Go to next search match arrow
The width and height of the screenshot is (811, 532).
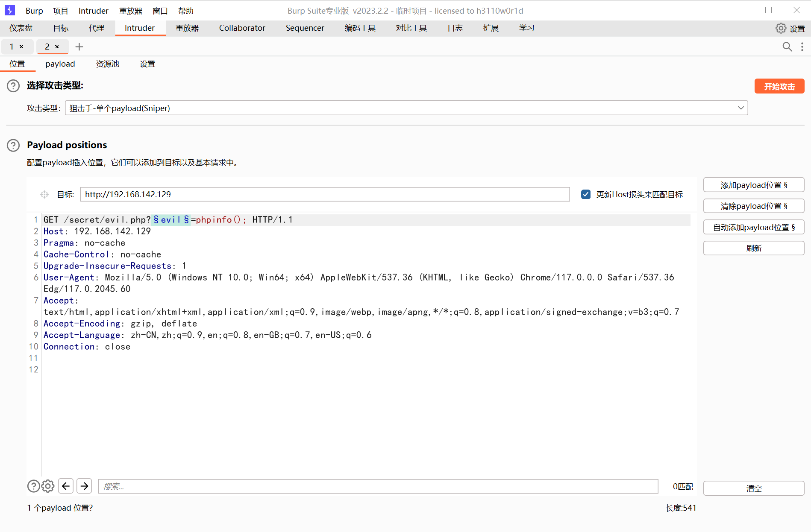click(x=85, y=486)
